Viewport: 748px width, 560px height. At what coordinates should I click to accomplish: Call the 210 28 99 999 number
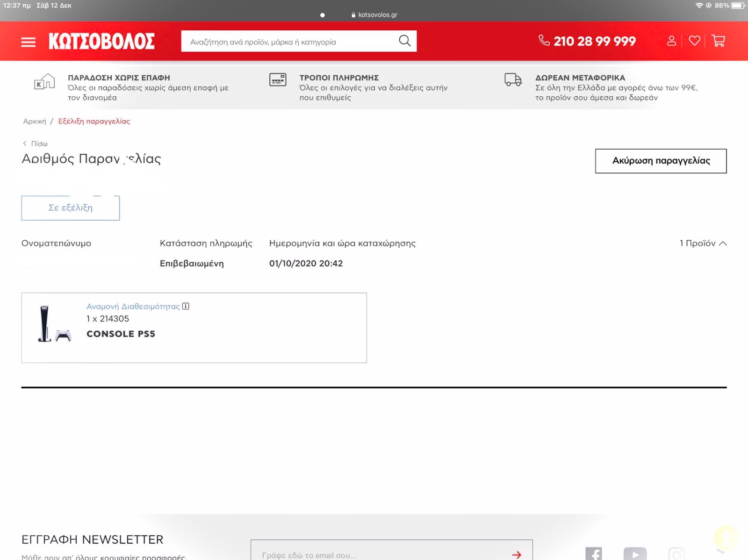click(x=587, y=41)
